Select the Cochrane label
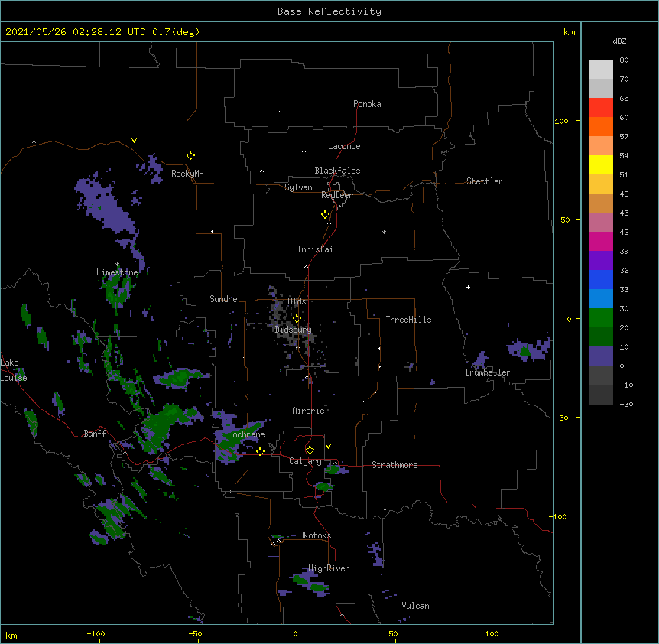Viewport: 659px width, 644px height. pyautogui.click(x=246, y=434)
